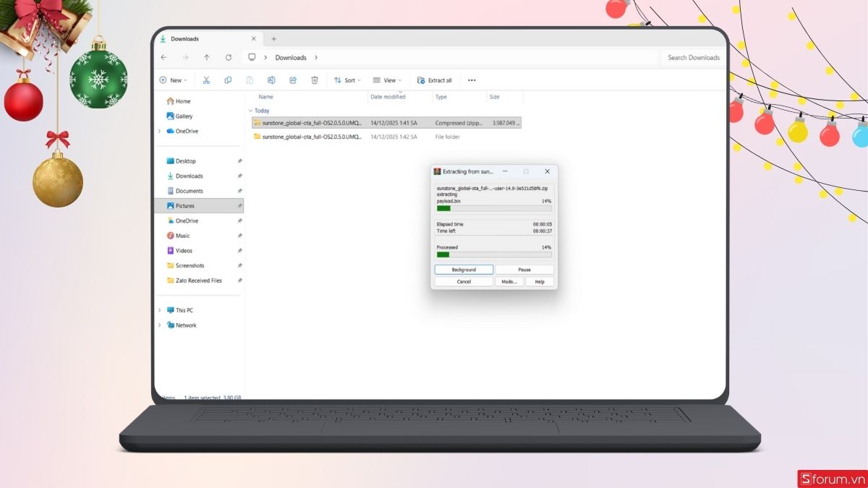Open the Sort options dropdown
Image resolution: width=868 pixels, height=488 pixels.
pyautogui.click(x=346, y=80)
